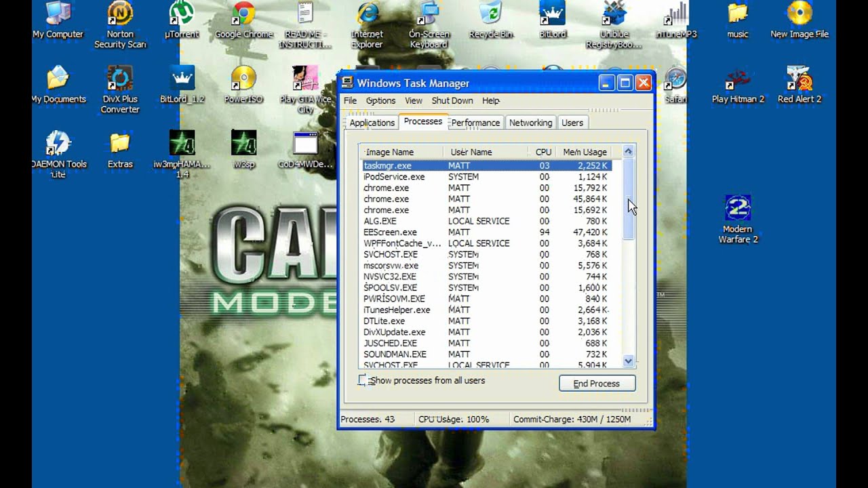Launch the iw3sp desktop shortcut
The image size is (868, 488).
[x=243, y=150]
